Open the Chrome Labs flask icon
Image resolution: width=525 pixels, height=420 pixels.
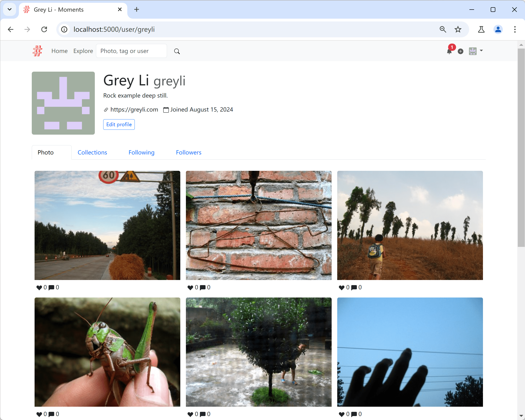point(481,29)
